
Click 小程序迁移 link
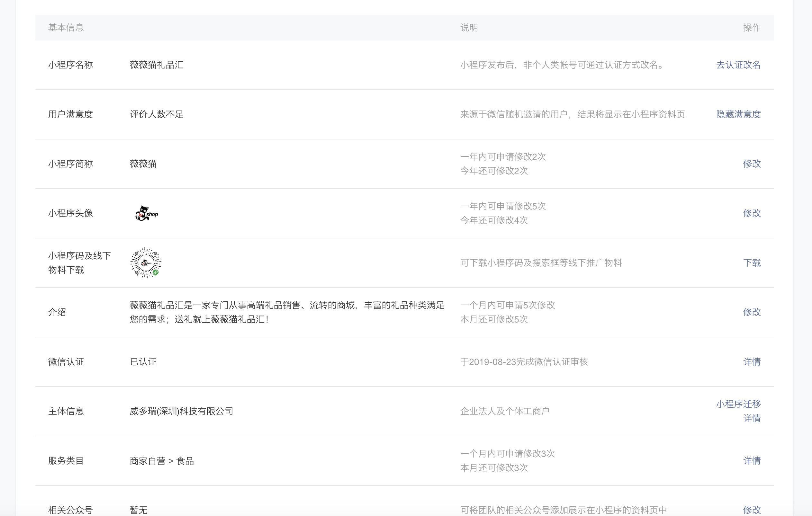tap(738, 404)
